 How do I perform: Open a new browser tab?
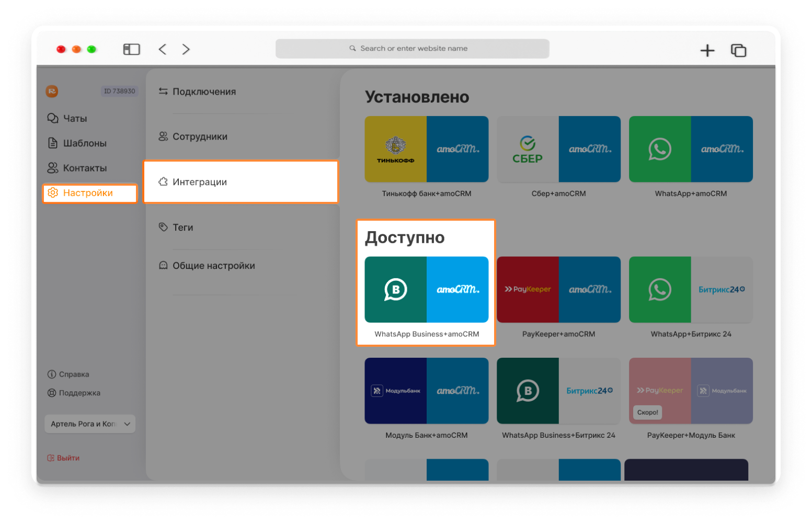707,50
